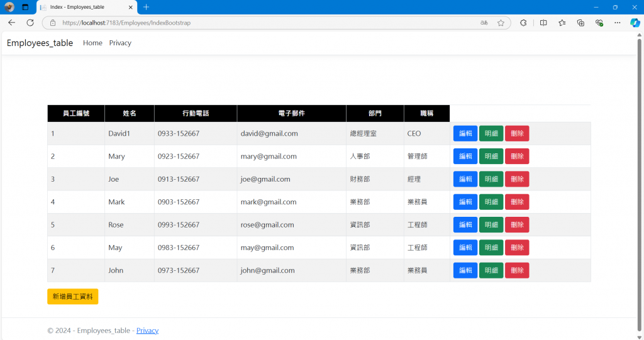Click the 部門 column header
The width and height of the screenshot is (644, 340).
point(375,113)
